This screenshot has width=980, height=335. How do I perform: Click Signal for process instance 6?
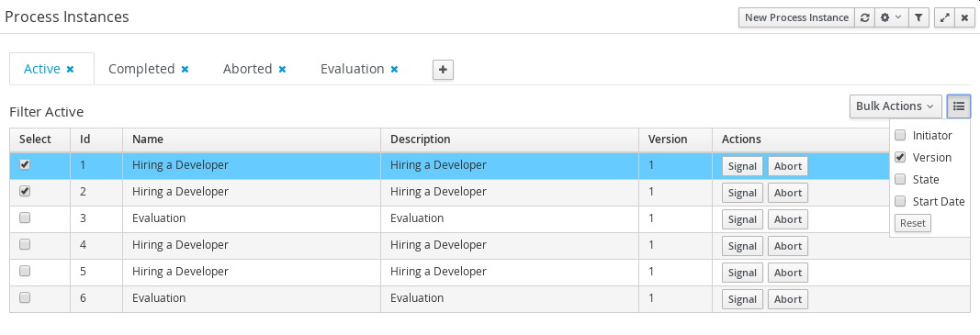coord(742,299)
